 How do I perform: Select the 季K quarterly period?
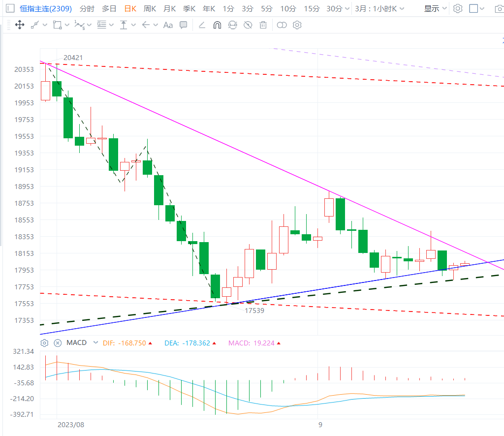pos(189,9)
